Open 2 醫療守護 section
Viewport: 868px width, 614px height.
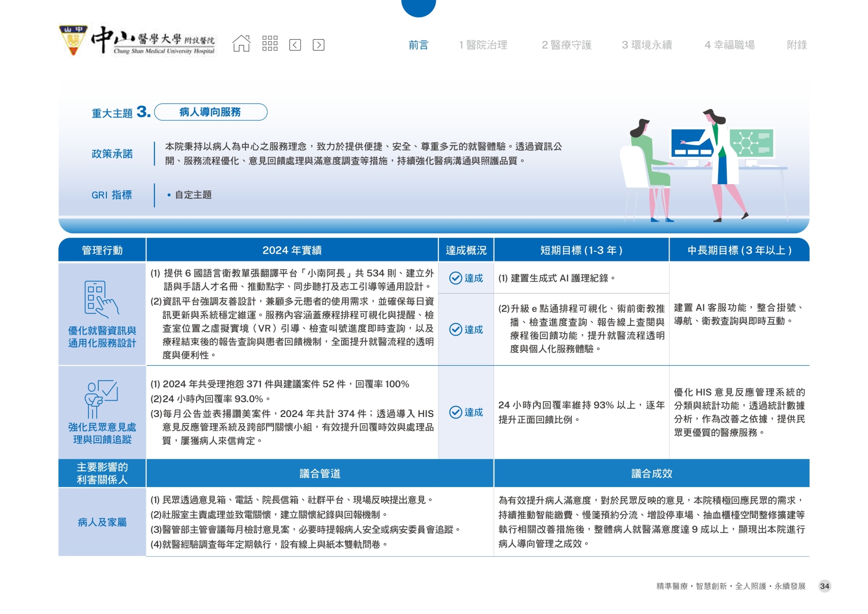tap(566, 45)
